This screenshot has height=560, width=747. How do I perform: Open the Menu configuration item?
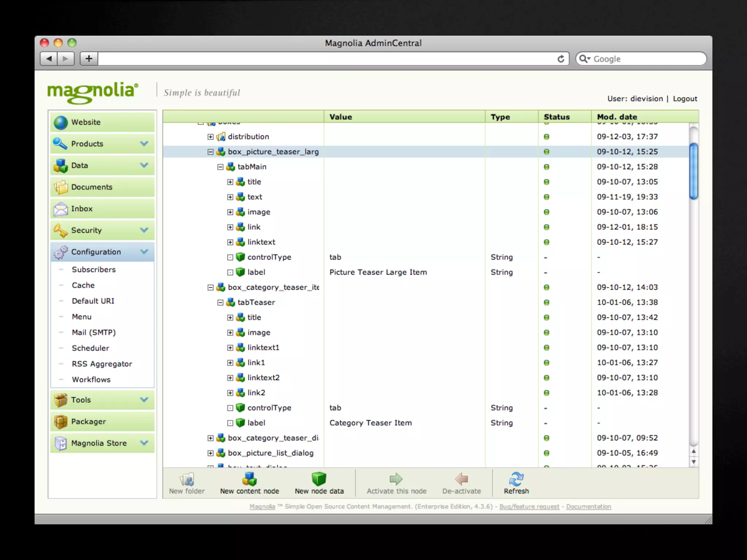tap(82, 317)
